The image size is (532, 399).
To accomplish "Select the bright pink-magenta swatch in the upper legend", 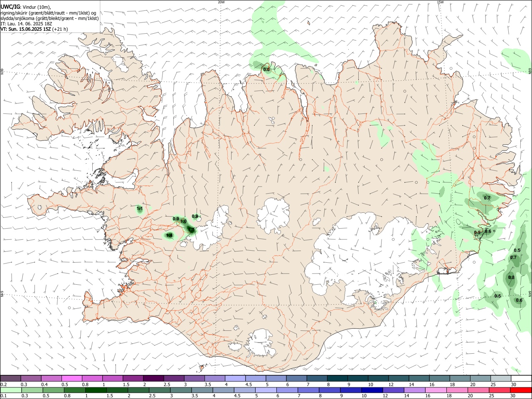I will (x=72, y=378).
